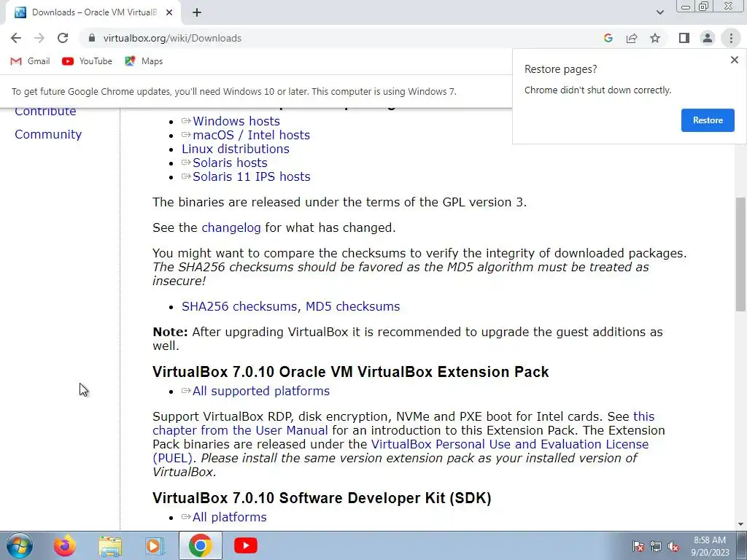The width and height of the screenshot is (747, 560).
Task: Dismiss the Restore pages popup
Action: [734, 60]
